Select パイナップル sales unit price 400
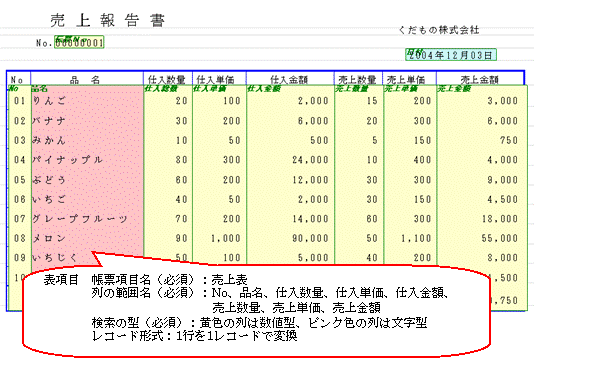The width and height of the screenshot is (604, 378). [x=423, y=160]
